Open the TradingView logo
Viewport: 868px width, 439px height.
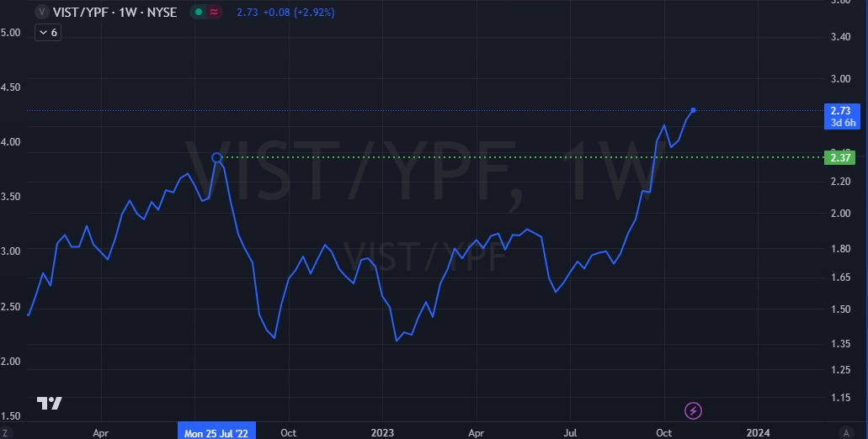coord(50,403)
